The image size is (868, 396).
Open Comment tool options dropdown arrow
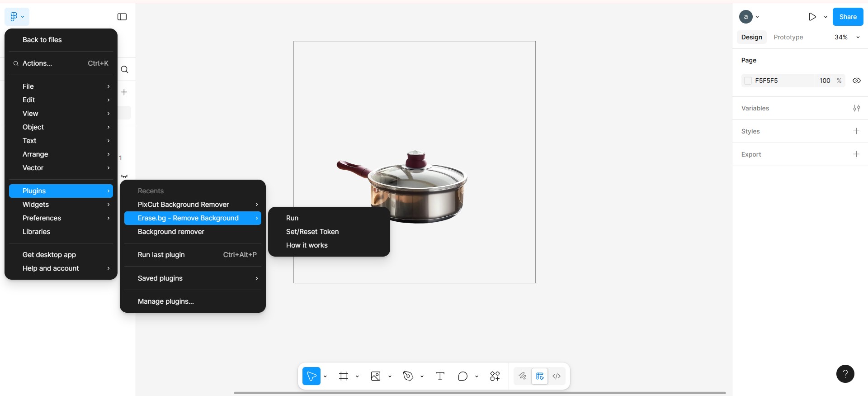point(476,376)
